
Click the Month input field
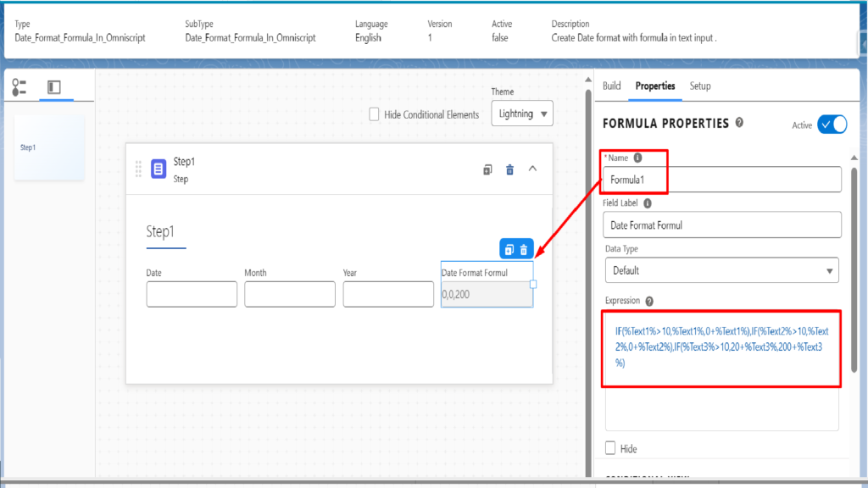coord(290,294)
